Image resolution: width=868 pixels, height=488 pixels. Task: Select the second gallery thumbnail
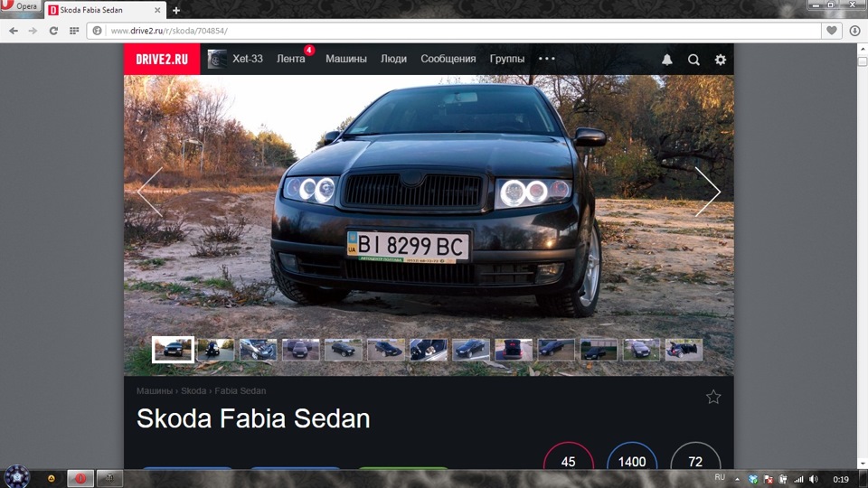[x=216, y=350]
